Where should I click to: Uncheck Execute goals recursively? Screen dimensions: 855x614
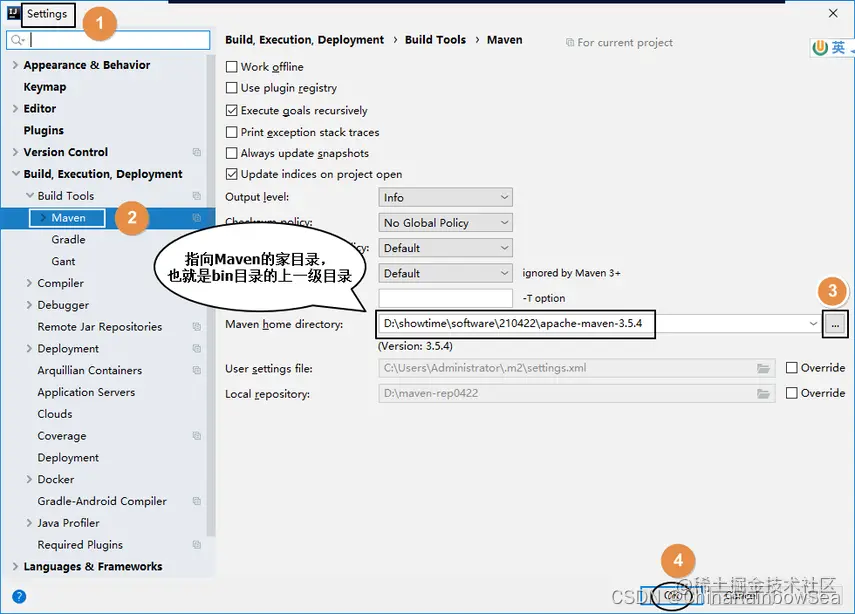232,111
